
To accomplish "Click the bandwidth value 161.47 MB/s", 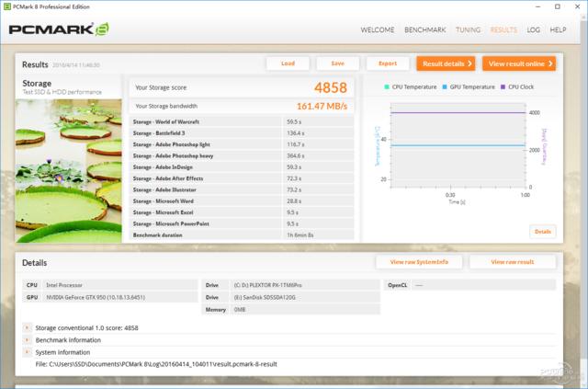I will pyautogui.click(x=322, y=107).
